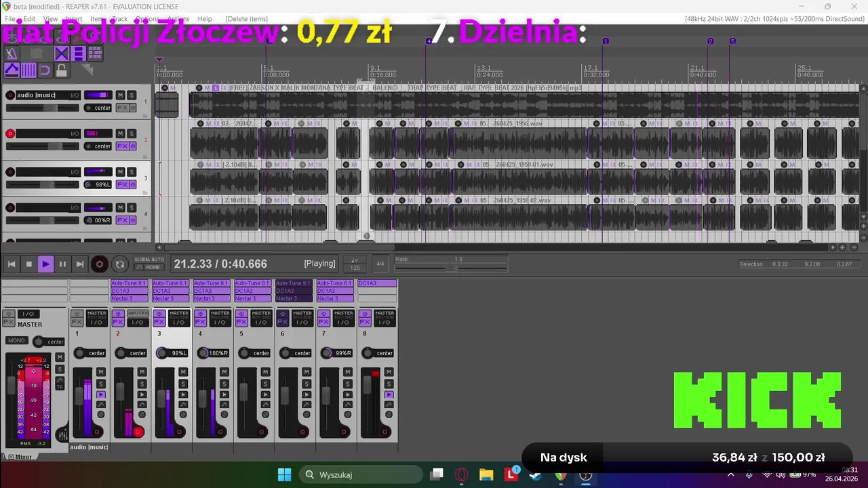Viewport: 868px width, 488px height.
Task: Open the MASTER track I/O routing button
Action: tap(28, 314)
